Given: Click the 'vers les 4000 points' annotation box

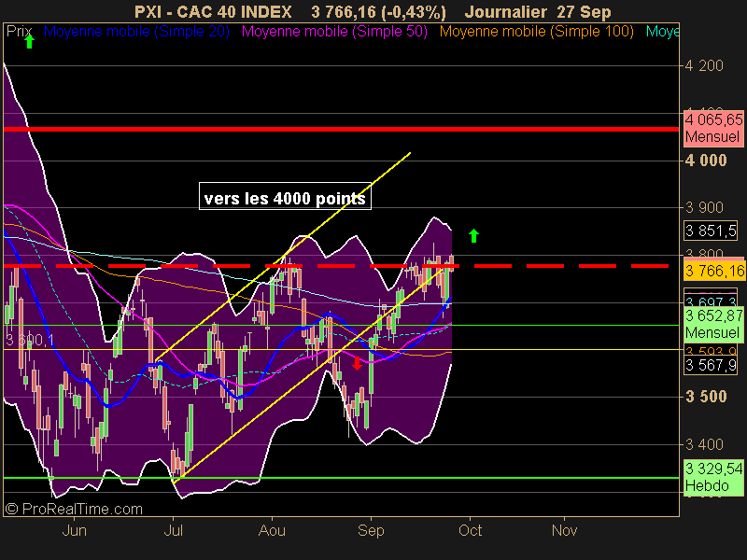Looking at the screenshot, I should tap(285, 196).
